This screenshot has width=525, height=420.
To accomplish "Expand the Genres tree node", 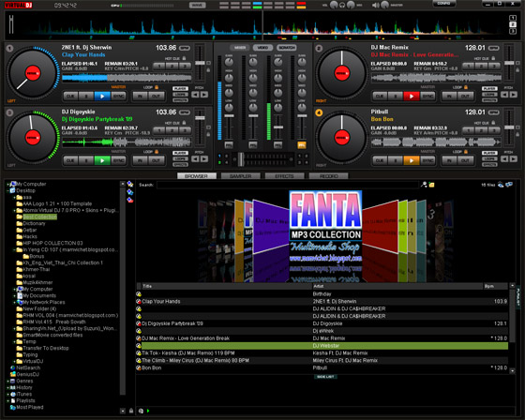I will point(8,382).
